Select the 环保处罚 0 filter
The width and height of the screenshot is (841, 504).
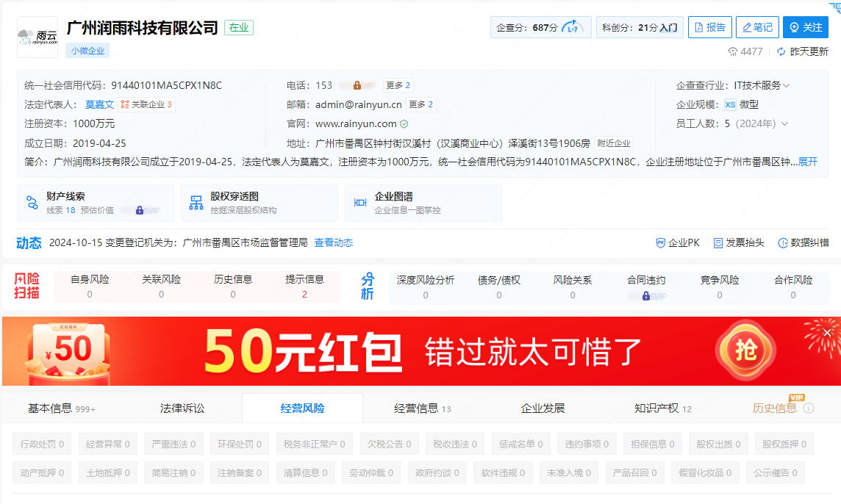[x=240, y=444]
